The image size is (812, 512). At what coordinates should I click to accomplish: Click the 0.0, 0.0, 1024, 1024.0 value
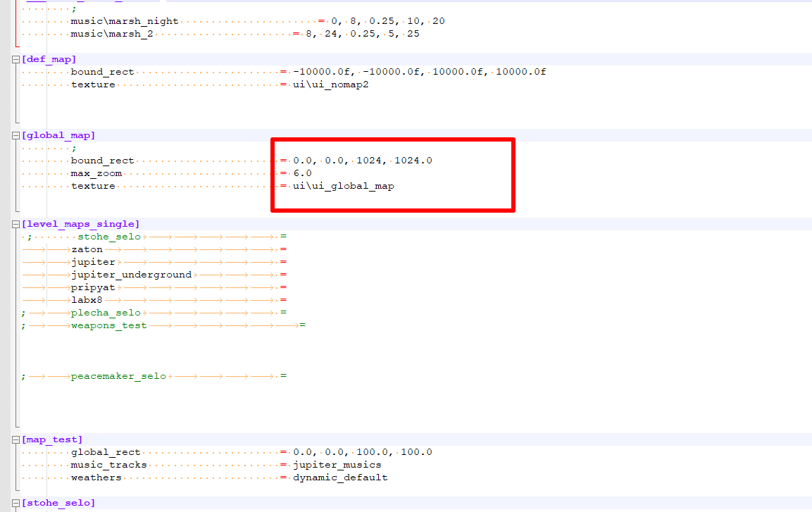pos(363,161)
